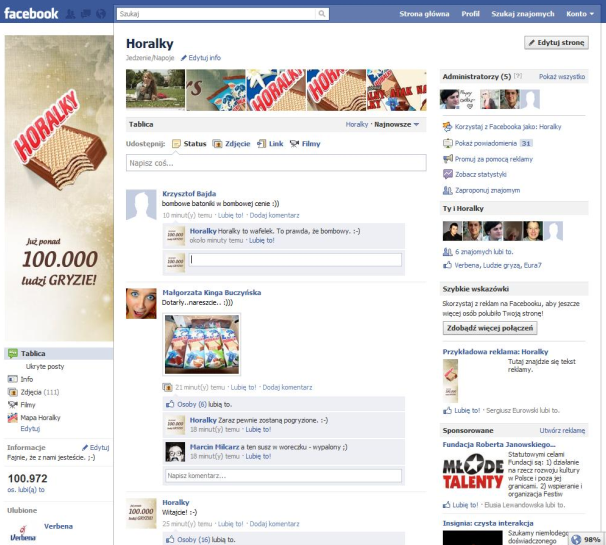Screen dimensions: 606x545
Task: Open first header photo of girl on grass
Action: [155, 90]
